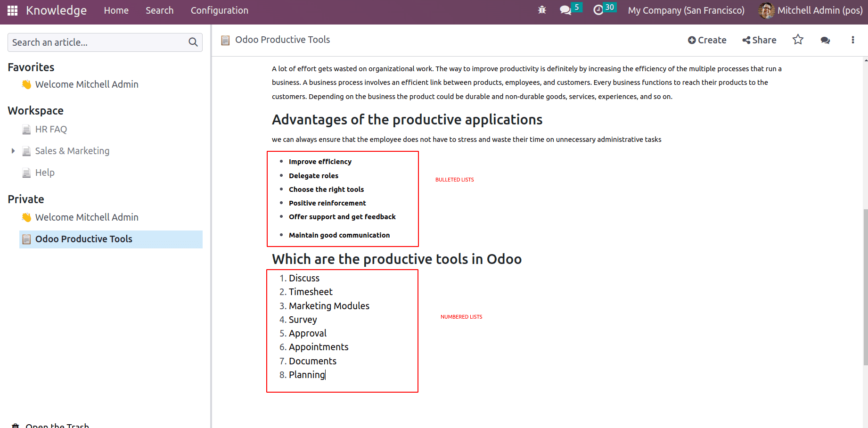Viewport: 868px width, 428px height.
Task: Expand the Sales & Marketing article tree
Action: point(13,151)
